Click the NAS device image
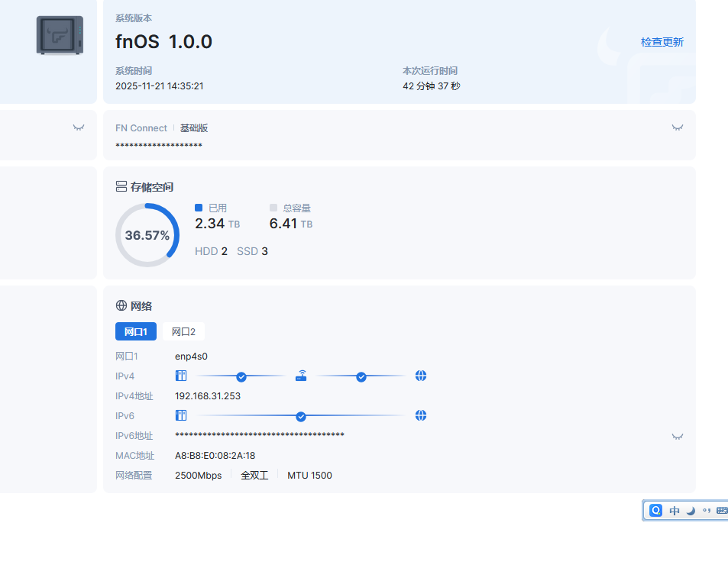Screen dimensions: 728x568 [60, 36]
